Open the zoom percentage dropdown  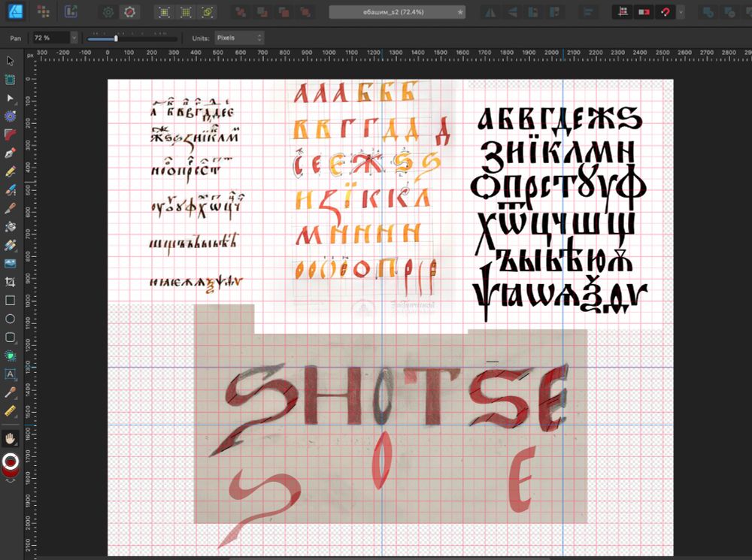(75, 37)
